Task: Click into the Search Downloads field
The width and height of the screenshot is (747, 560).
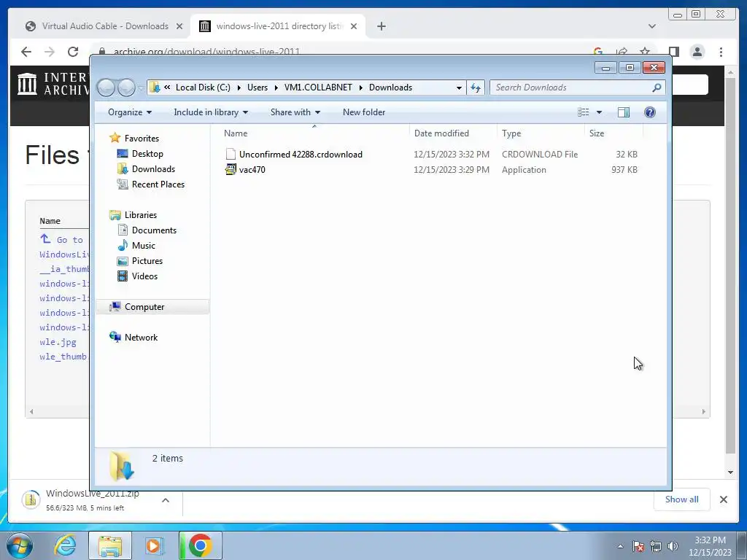Action: pos(572,87)
